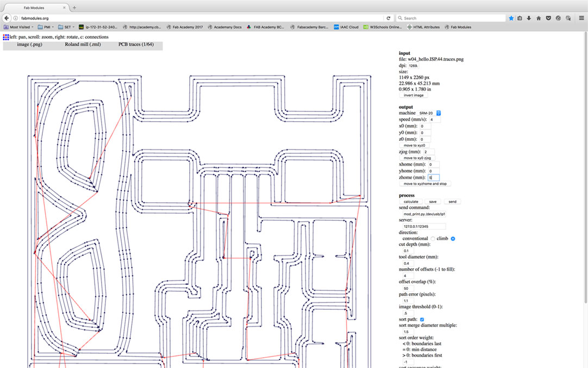Click the cut depth (mm) field
588x368 pixels.
[x=408, y=251]
